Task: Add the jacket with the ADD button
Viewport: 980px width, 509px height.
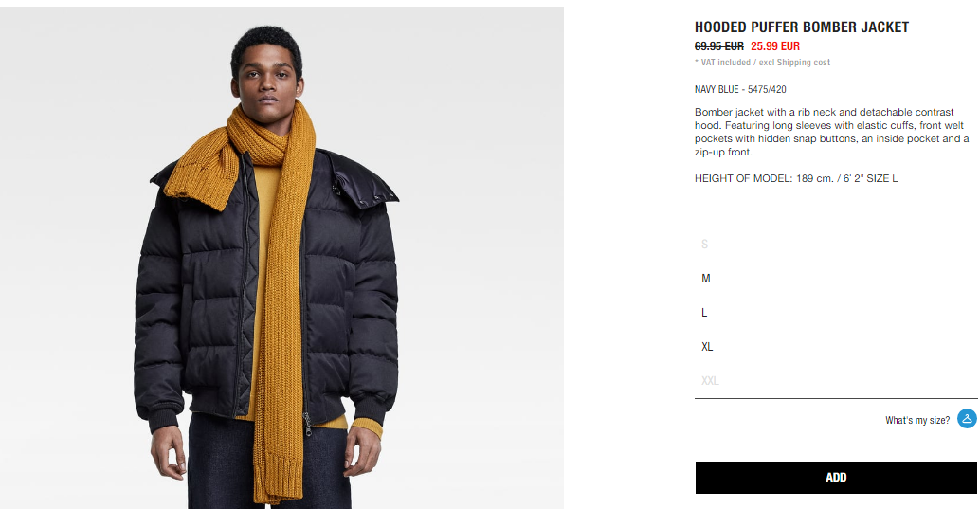Action: pyautogui.click(x=836, y=478)
